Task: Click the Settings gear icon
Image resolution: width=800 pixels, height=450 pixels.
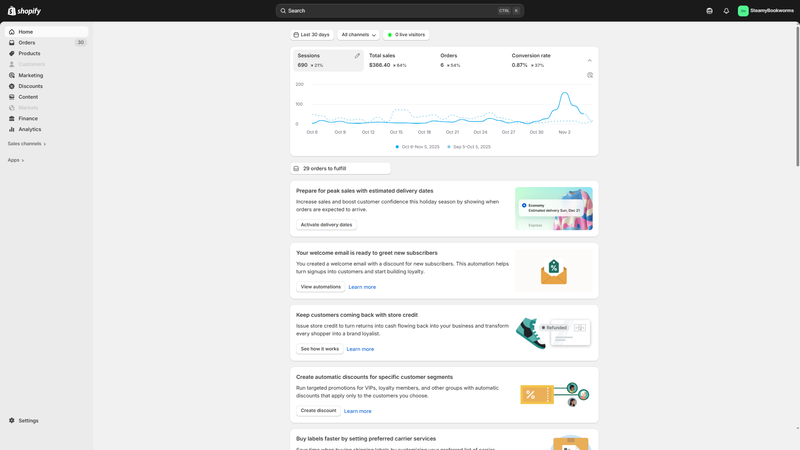Action: (x=12, y=421)
